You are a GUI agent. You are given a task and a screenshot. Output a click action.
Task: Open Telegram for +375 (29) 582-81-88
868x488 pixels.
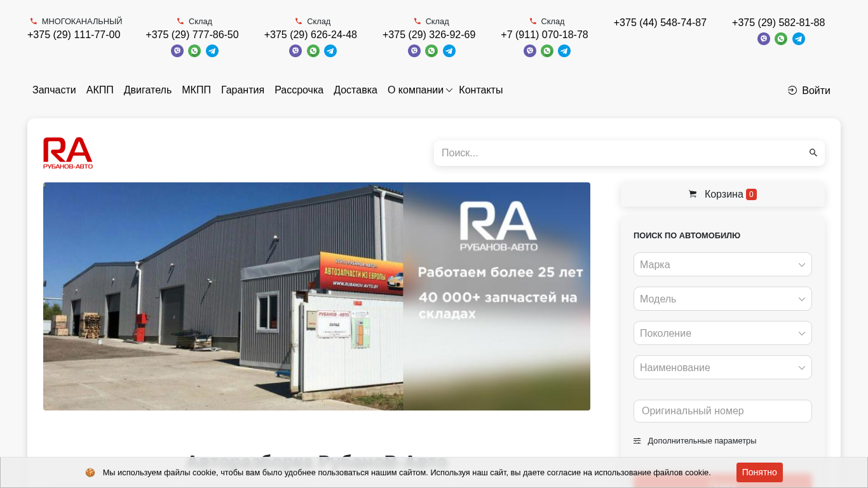point(799,39)
